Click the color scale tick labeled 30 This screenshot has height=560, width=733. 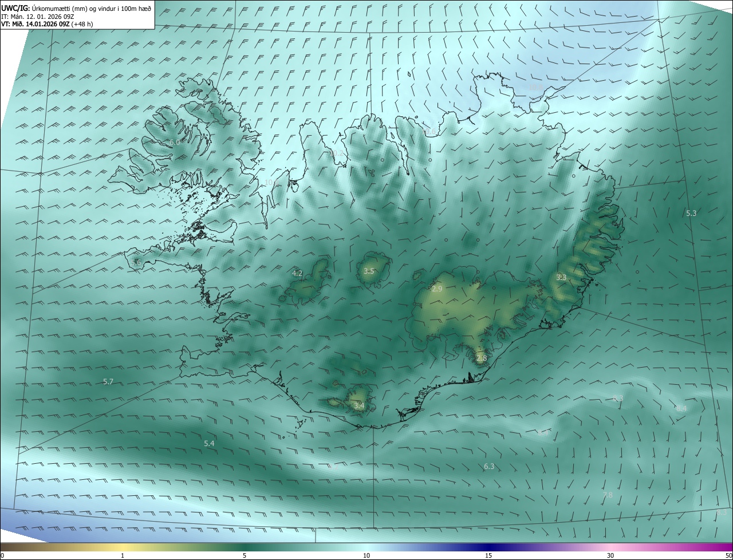tap(610, 556)
